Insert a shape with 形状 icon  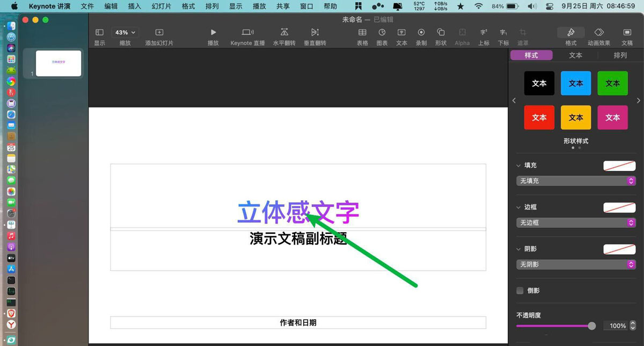(x=441, y=33)
